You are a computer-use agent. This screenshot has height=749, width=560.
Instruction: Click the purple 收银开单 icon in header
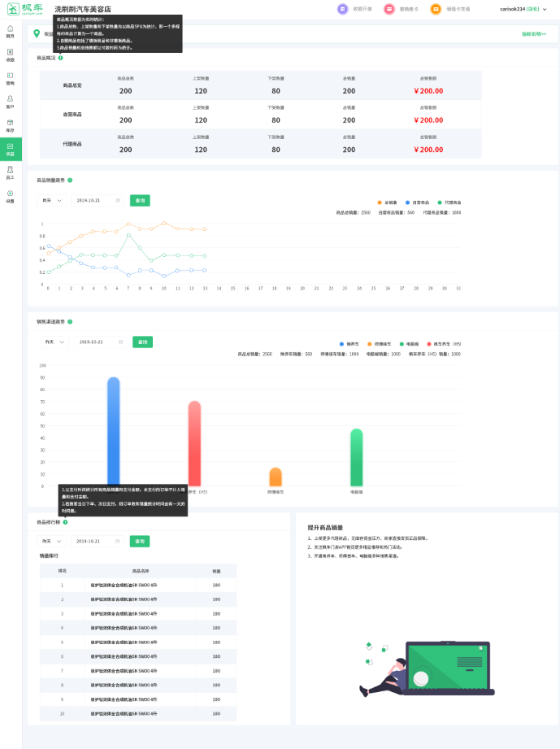tap(342, 9)
